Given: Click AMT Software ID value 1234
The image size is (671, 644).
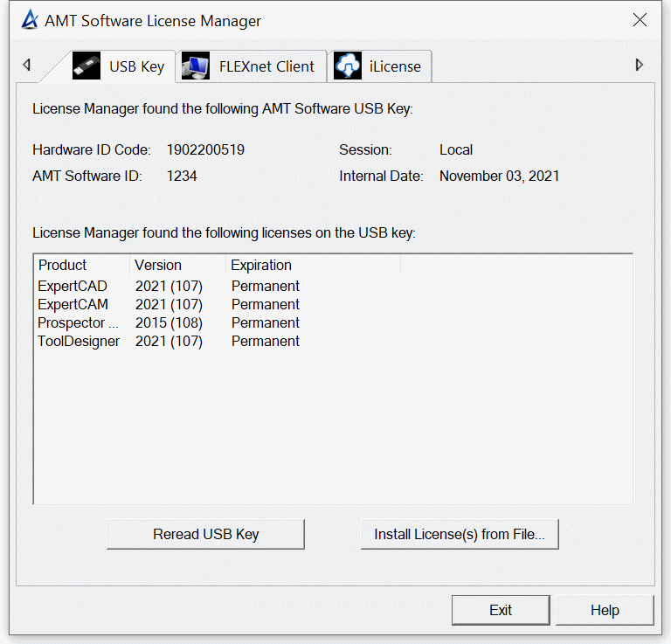Looking at the screenshot, I should 182,176.
